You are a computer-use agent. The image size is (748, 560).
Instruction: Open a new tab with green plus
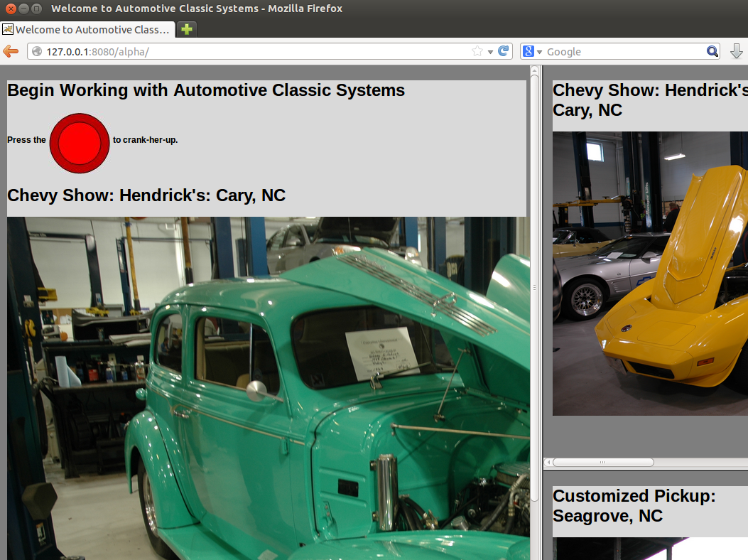click(186, 29)
